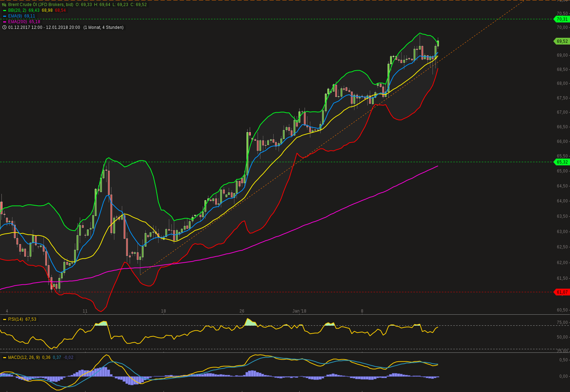
Task: Click the green '65,32' price level tag
Action: [x=562, y=162]
